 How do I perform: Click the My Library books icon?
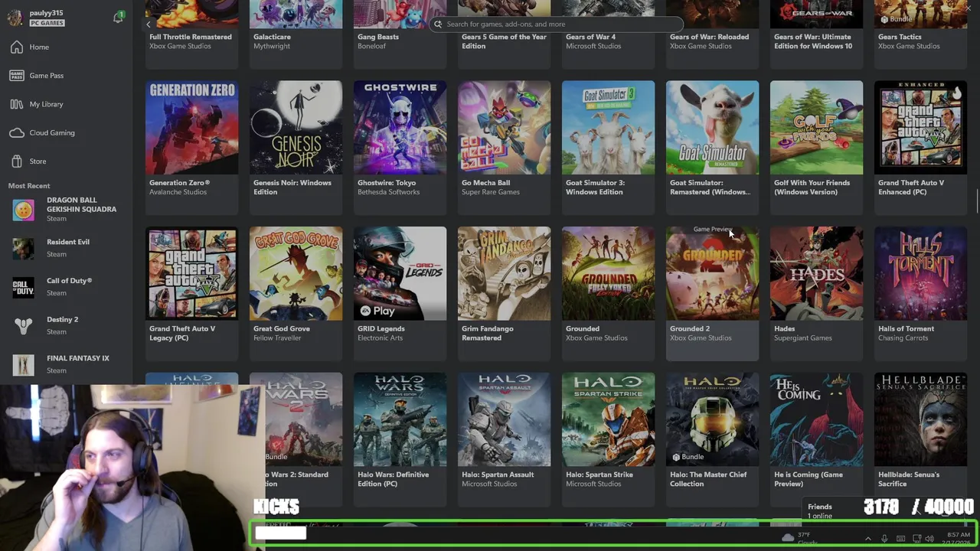point(17,104)
